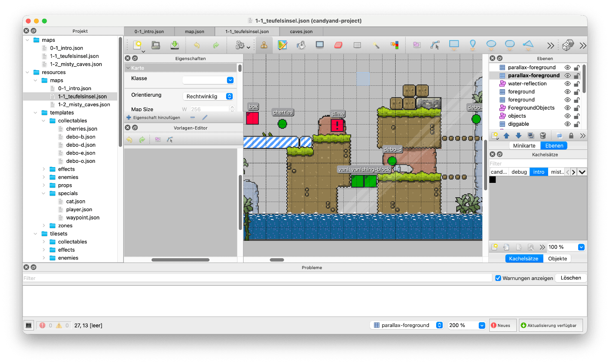Image resolution: width=610 pixels, height=364 pixels.
Task: Uncheck the Warnungen anzeigen checkbox
Action: (x=498, y=278)
